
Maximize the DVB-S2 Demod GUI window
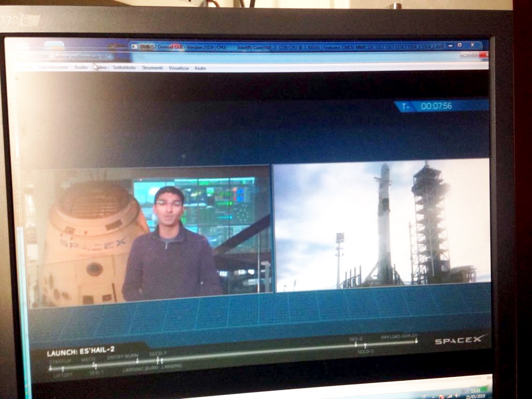coord(460,45)
